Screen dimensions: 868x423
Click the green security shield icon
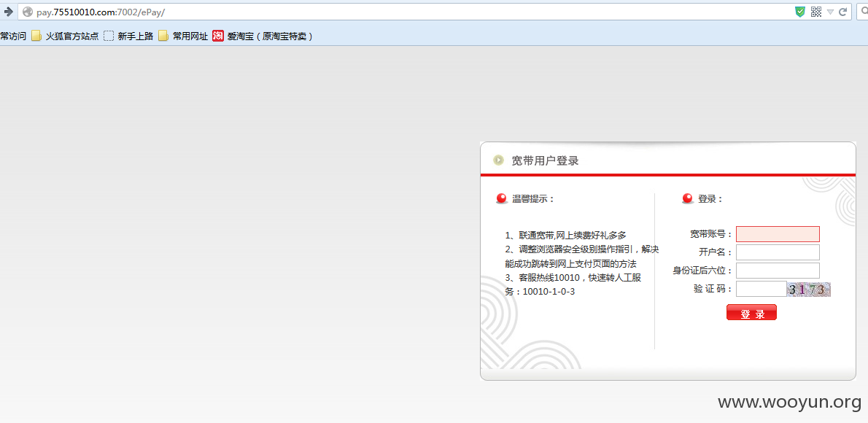(800, 12)
